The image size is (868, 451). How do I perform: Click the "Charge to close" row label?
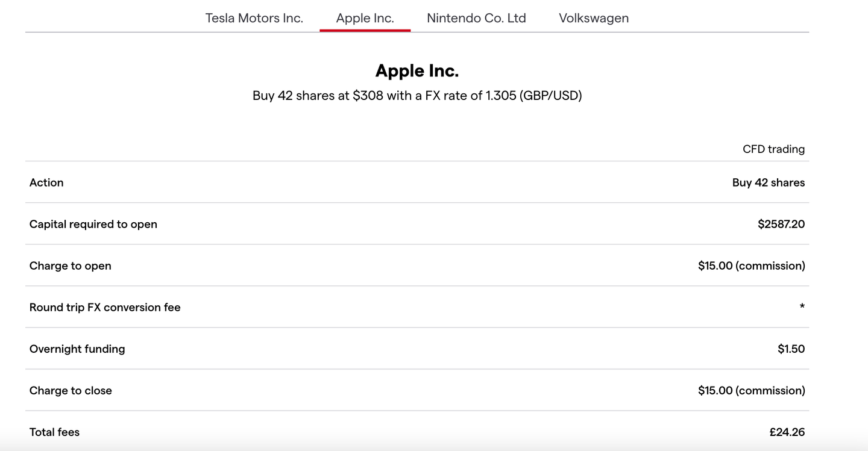tap(71, 390)
